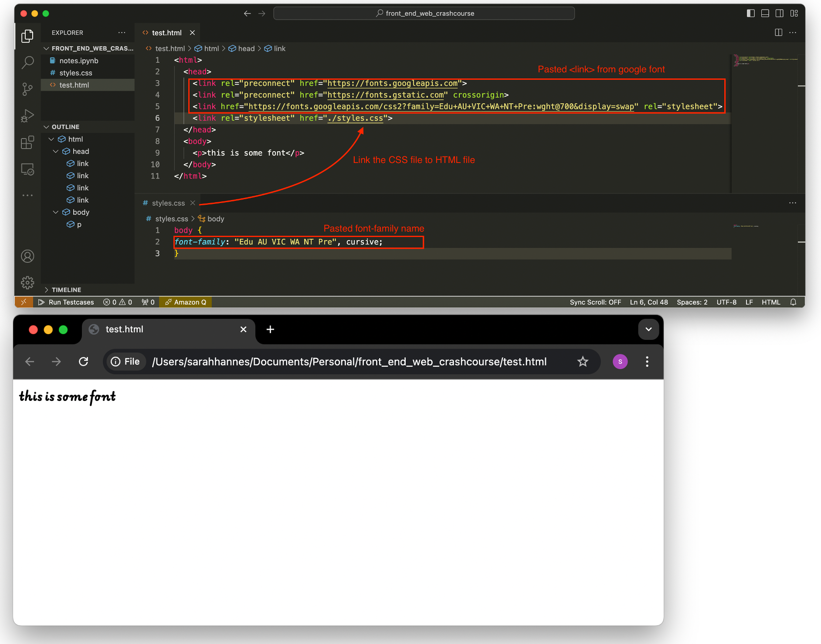
Task: Open the Manage gear menu
Action: (27, 282)
